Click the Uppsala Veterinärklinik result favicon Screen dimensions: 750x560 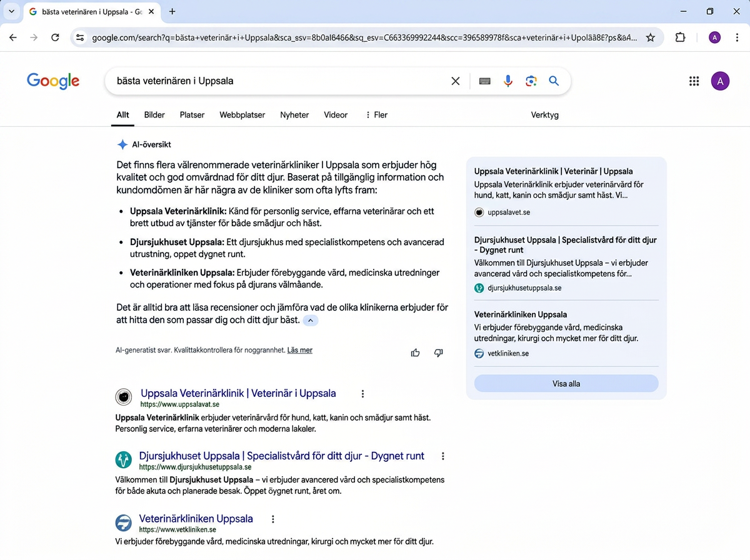pyautogui.click(x=124, y=397)
